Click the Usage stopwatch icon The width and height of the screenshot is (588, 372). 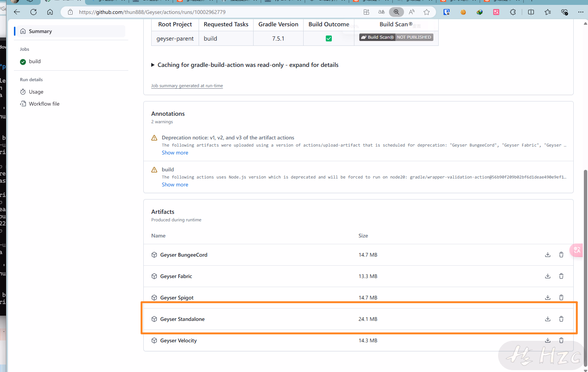[x=23, y=92]
